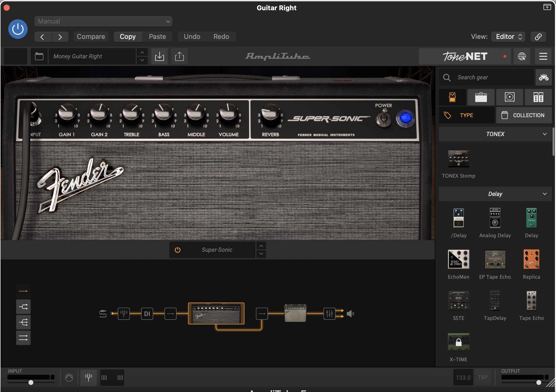This screenshot has width=556, height=392.
Task: Select the cabinet block in chain
Action: pos(295,313)
